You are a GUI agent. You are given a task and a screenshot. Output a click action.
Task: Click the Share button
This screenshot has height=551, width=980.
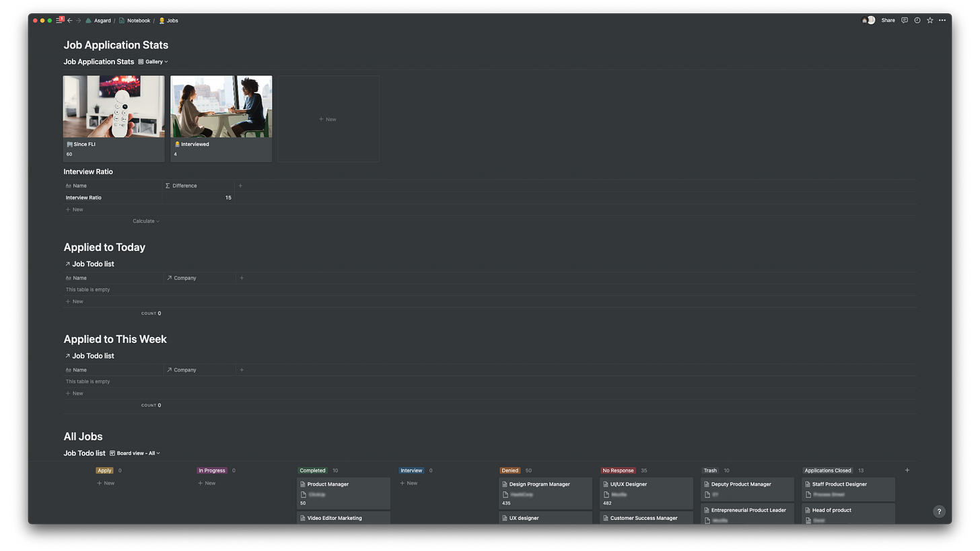pyautogui.click(x=888, y=20)
